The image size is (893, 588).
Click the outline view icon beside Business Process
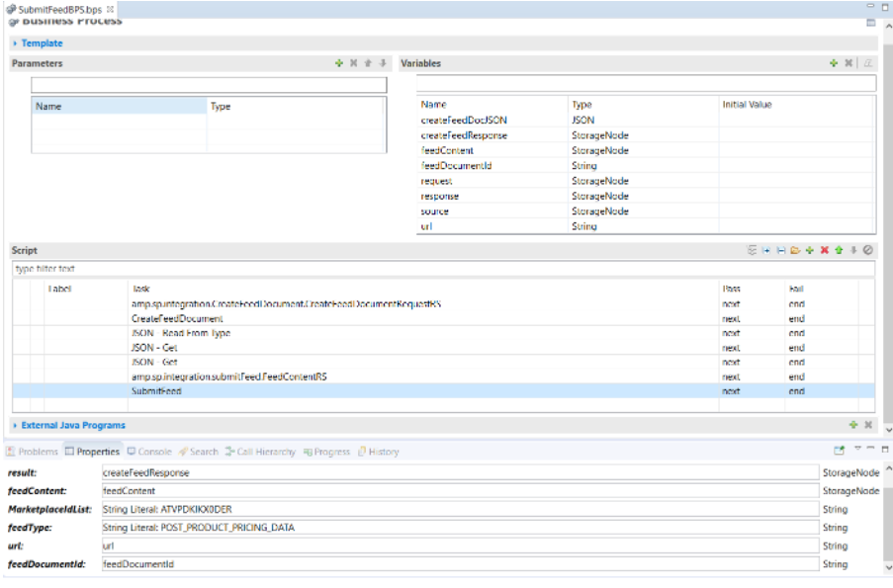pos(871,23)
